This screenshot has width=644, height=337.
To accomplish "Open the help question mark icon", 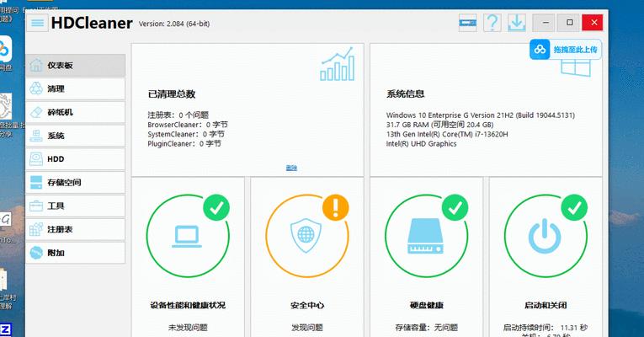I will tap(492, 23).
